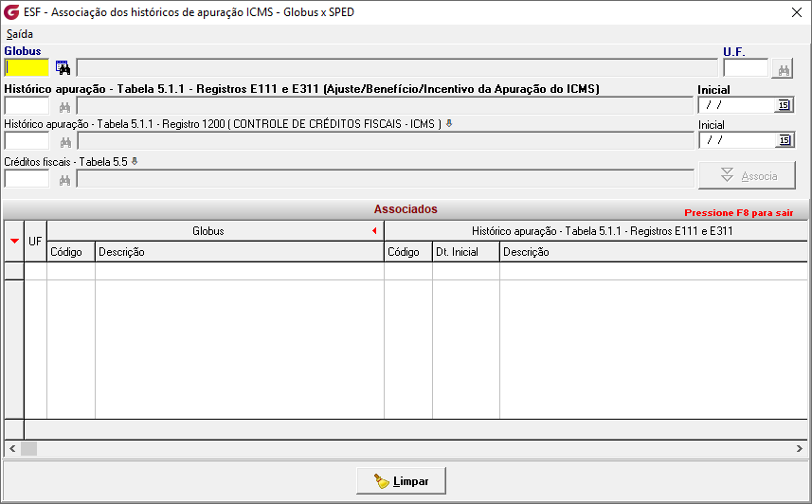
Task: Click the Créditos fiscais search binoculars icon
Action: (64, 180)
